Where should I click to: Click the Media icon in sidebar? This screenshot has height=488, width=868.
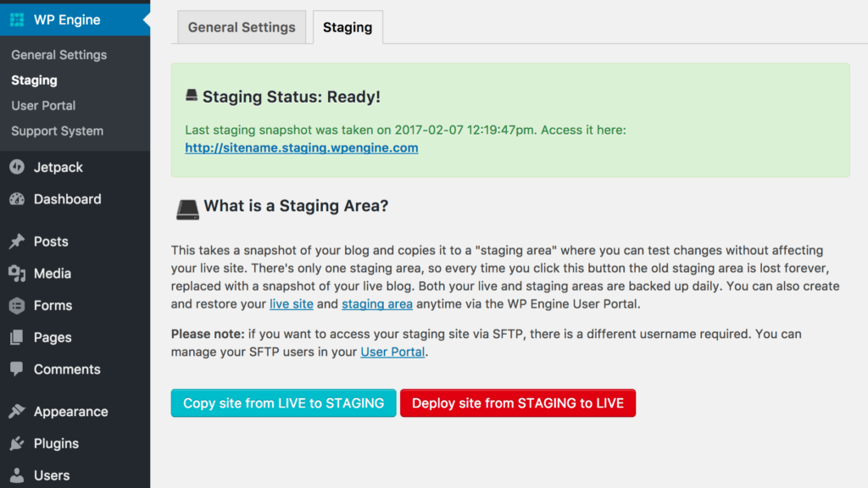point(17,274)
